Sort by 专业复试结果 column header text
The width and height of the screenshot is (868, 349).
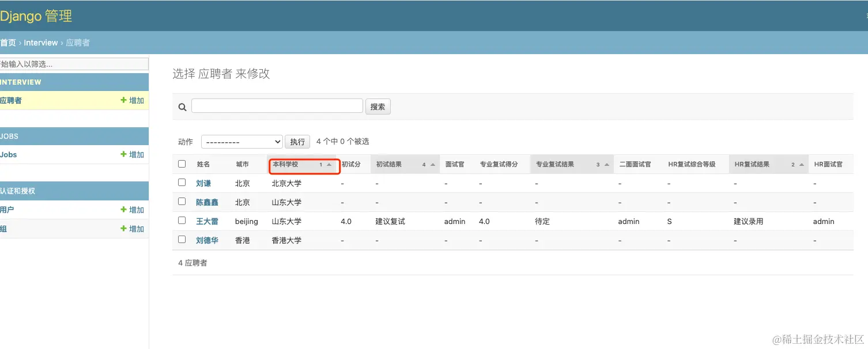555,164
